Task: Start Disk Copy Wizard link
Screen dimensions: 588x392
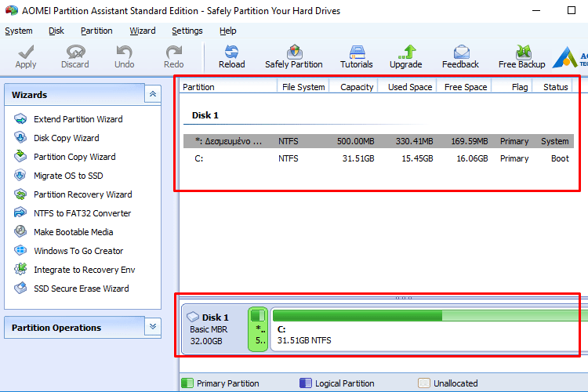Action: point(67,138)
